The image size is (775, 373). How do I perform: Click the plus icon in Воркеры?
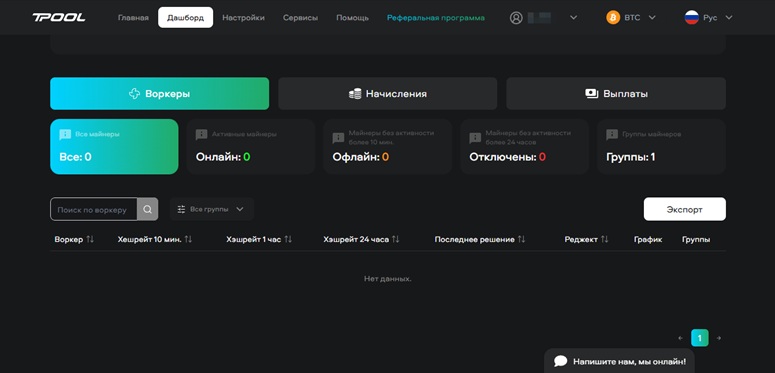[134, 93]
